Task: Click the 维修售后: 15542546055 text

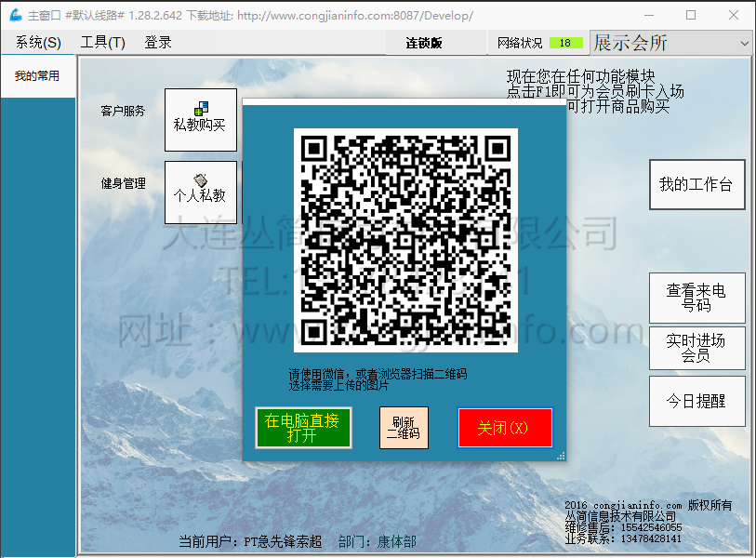Action: coord(623,527)
